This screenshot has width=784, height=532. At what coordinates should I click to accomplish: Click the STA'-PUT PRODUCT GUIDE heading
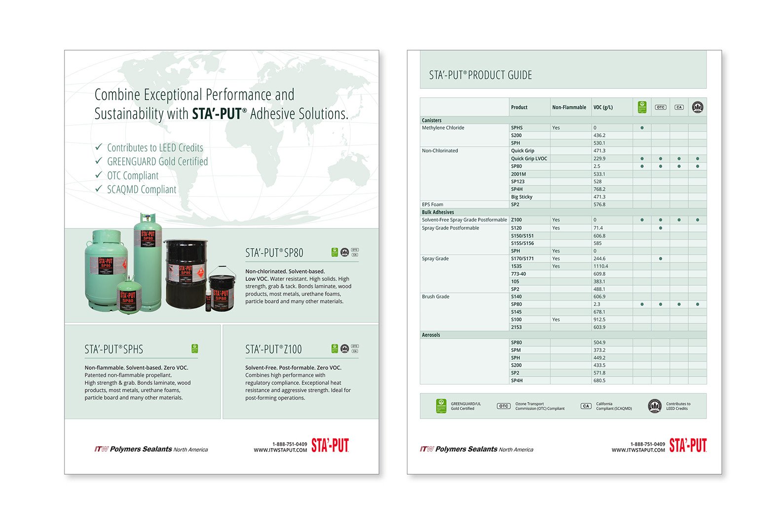(481, 75)
